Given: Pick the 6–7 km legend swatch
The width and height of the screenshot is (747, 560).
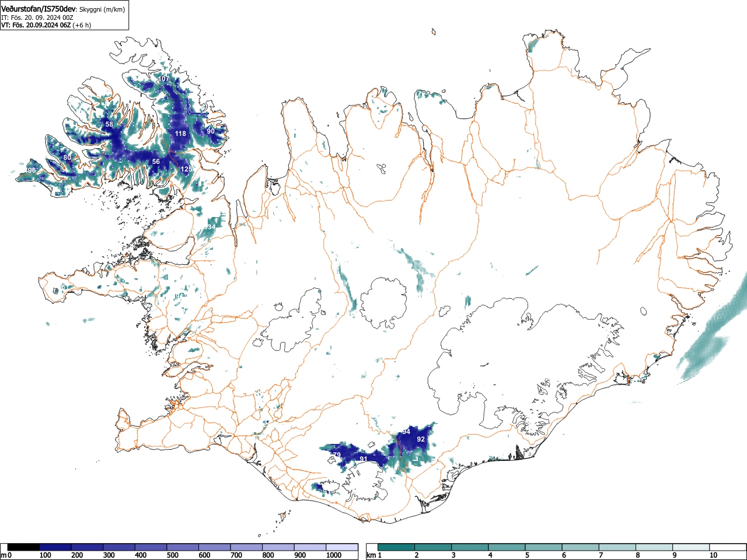Looking at the screenshot, I should [x=580, y=547].
